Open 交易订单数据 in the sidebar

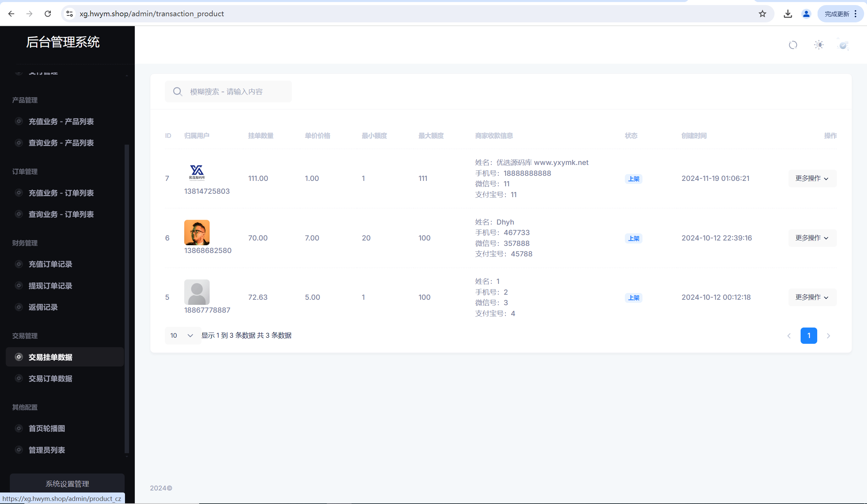[50, 378]
